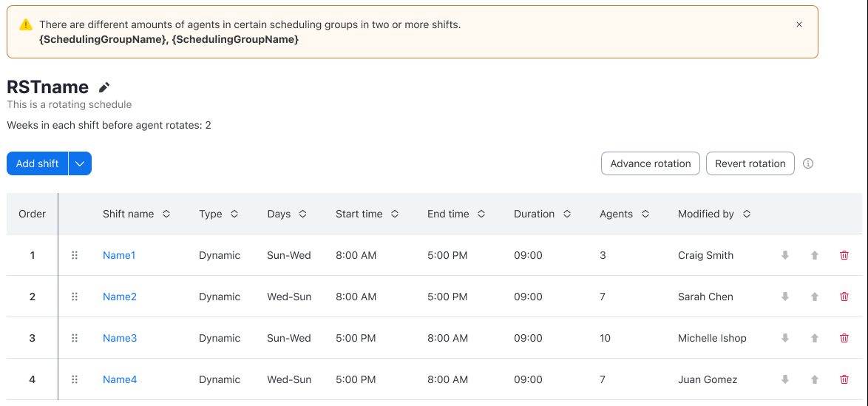
Task: Sort table by Type column
Action: 234,214
